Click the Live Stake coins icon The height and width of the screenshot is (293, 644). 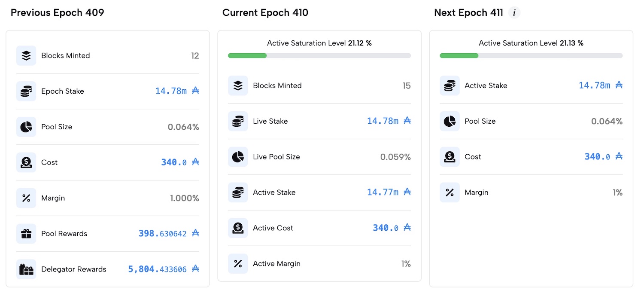click(x=238, y=121)
